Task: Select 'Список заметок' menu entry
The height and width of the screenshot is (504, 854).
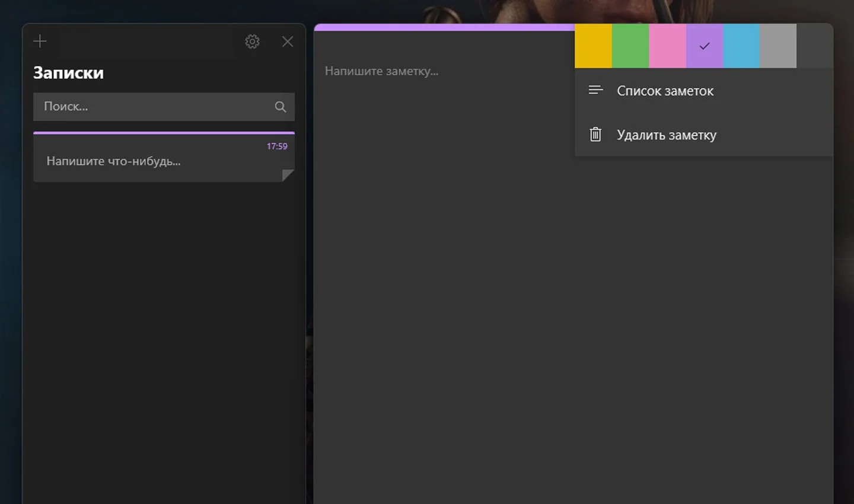Action: coord(704,91)
